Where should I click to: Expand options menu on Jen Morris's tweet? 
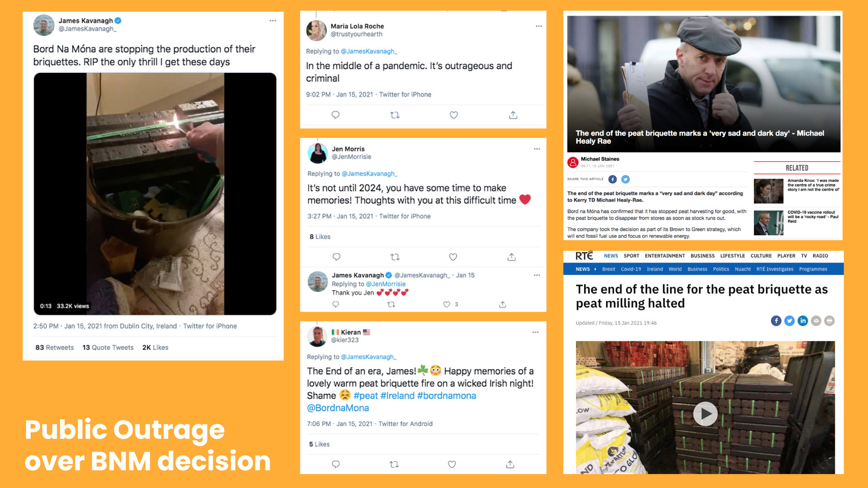537,149
